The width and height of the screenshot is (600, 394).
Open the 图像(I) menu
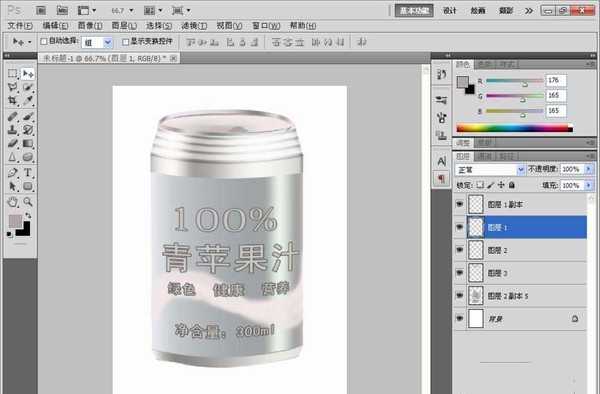tap(90, 26)
